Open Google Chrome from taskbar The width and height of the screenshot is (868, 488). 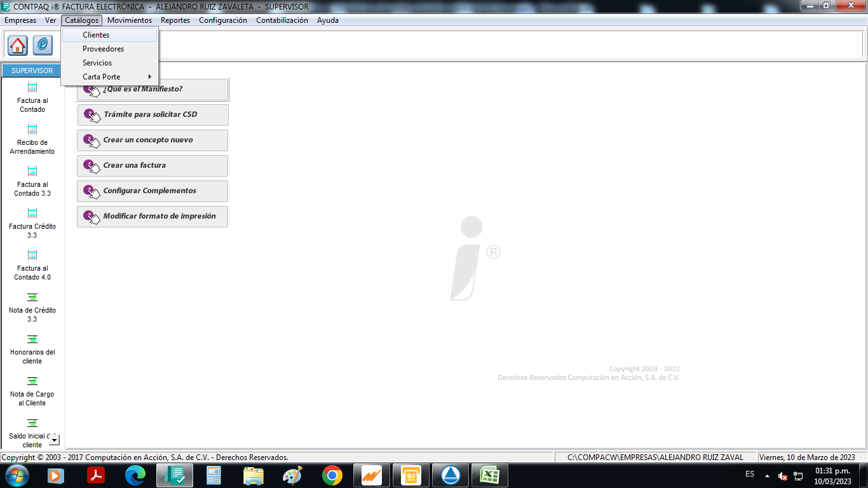pos(332,475)
